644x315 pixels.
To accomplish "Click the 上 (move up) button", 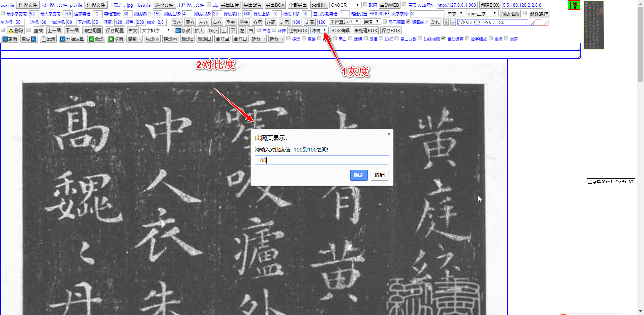I will pyautogui.click(x=224, y=30).
